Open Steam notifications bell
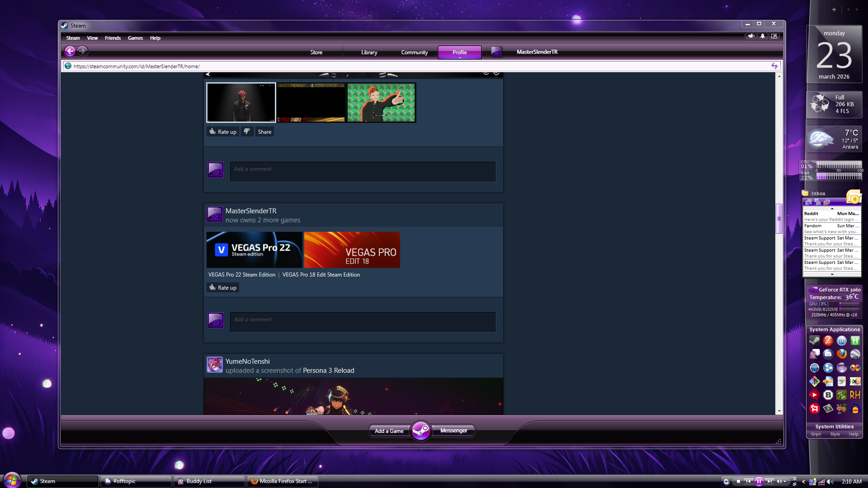868x488 pixels. point(763,36)
